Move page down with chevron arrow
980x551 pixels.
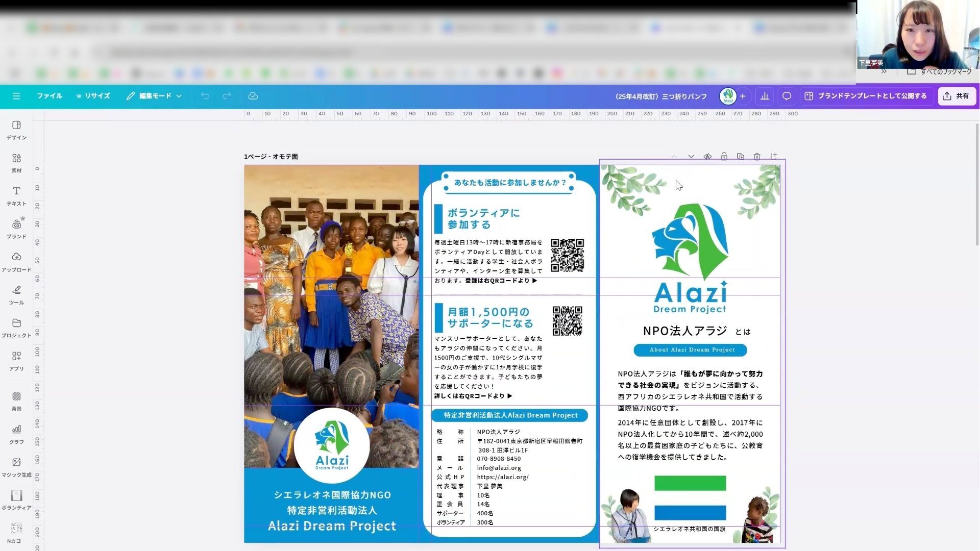pyautogui.click(x=691, y=157)
